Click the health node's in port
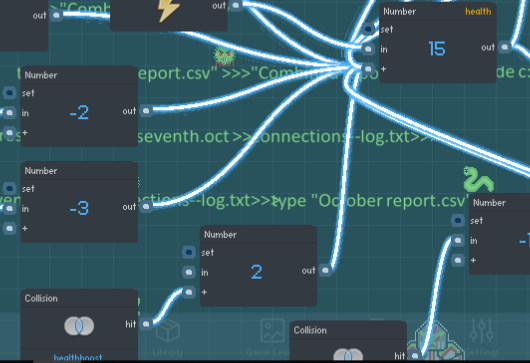 click(368, 49)
